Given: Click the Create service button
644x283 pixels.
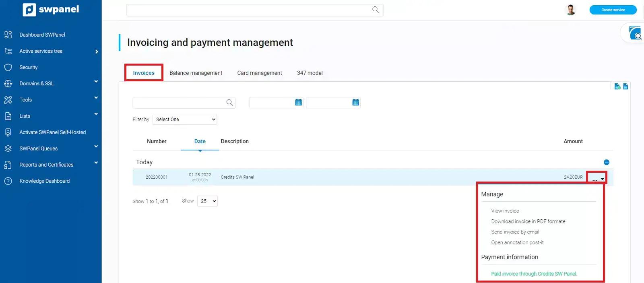Looking at the screenshot, I should (x=613, y=10).
